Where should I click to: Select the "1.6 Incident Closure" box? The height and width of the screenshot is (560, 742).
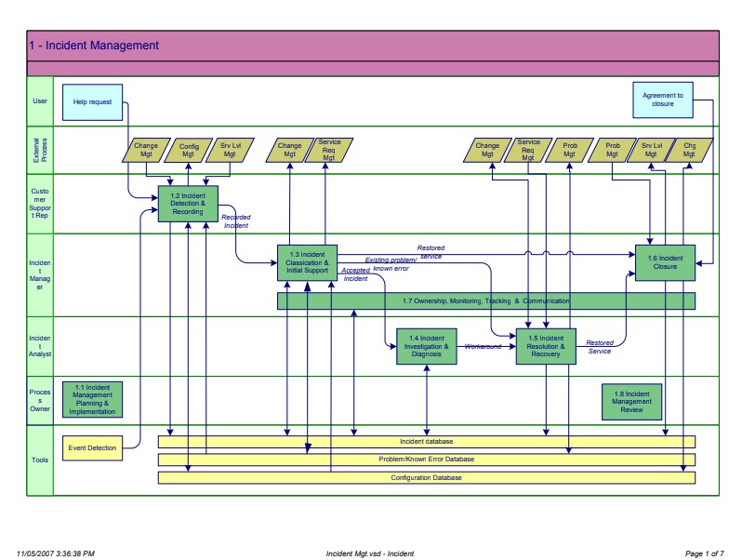click(x=665, y=262)
